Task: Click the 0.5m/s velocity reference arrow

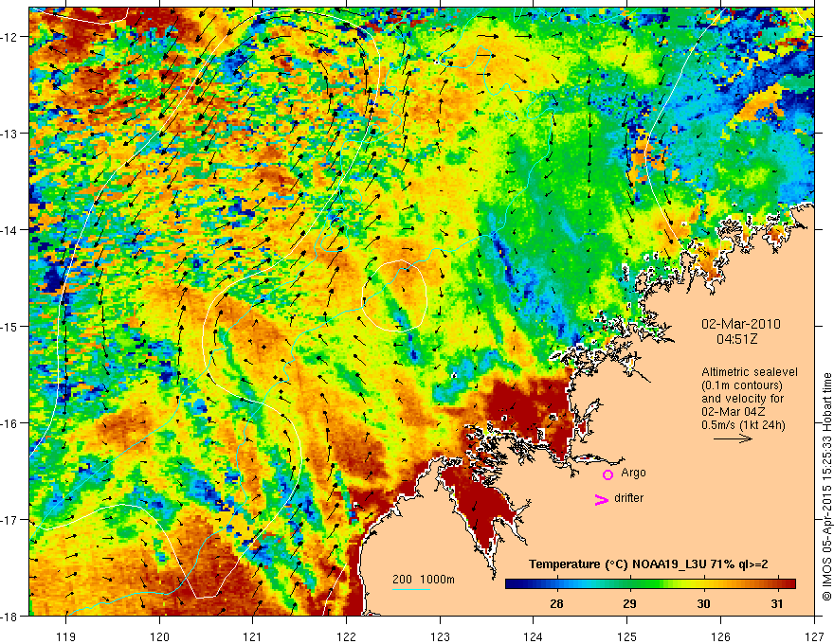Action: point(733,438)
